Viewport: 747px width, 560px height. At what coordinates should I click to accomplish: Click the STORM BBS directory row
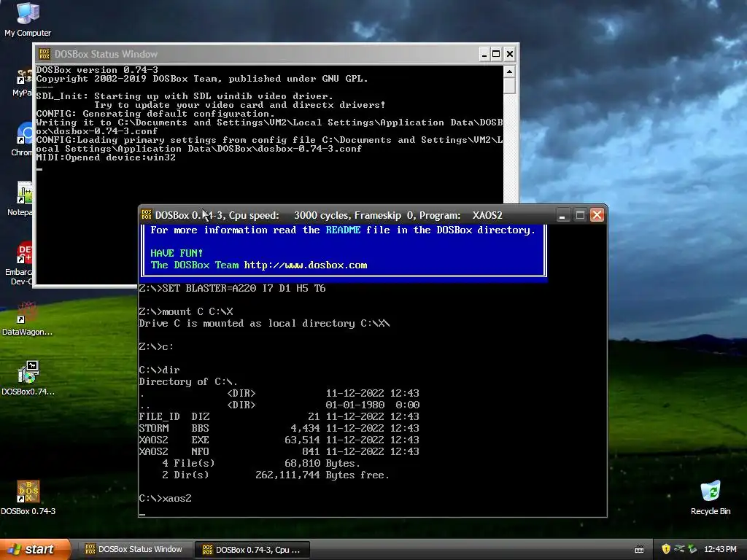[x=279, y=428]
